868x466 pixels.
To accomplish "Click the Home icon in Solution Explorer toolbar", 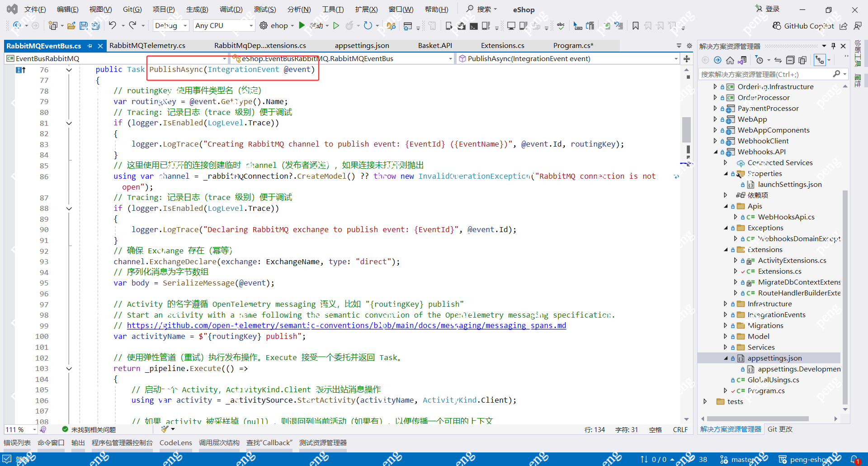I will coord(730,59).
